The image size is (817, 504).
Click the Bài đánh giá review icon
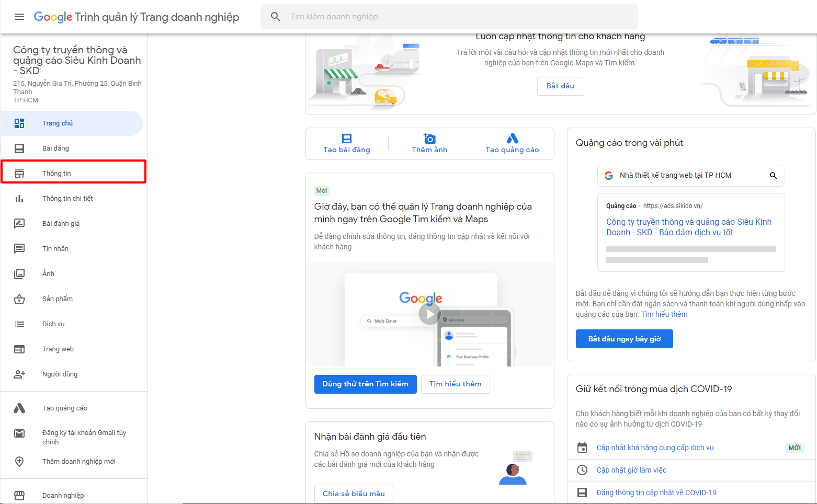tap(19, 224)
